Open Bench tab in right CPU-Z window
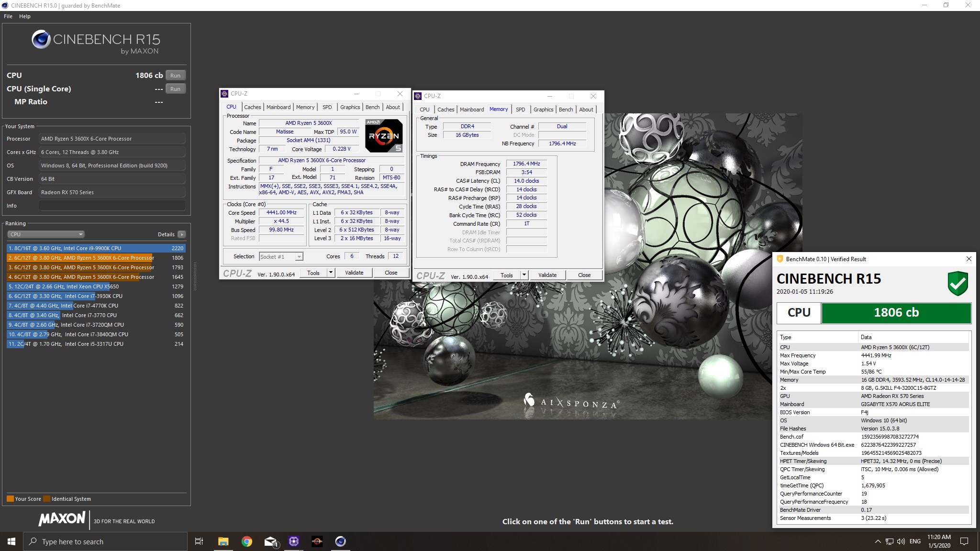This screenshot has height=551, width=980. click(566, 110)
